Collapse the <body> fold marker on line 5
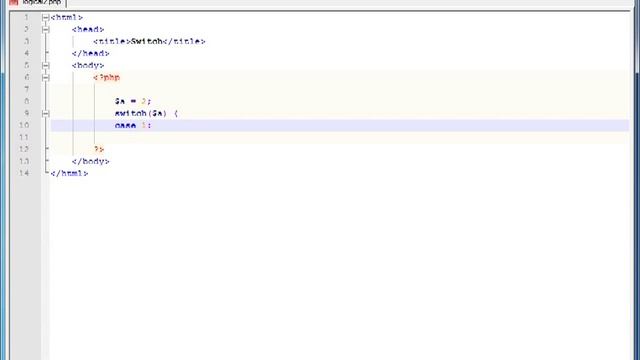 pyautogui.click(x=45, y=65)
